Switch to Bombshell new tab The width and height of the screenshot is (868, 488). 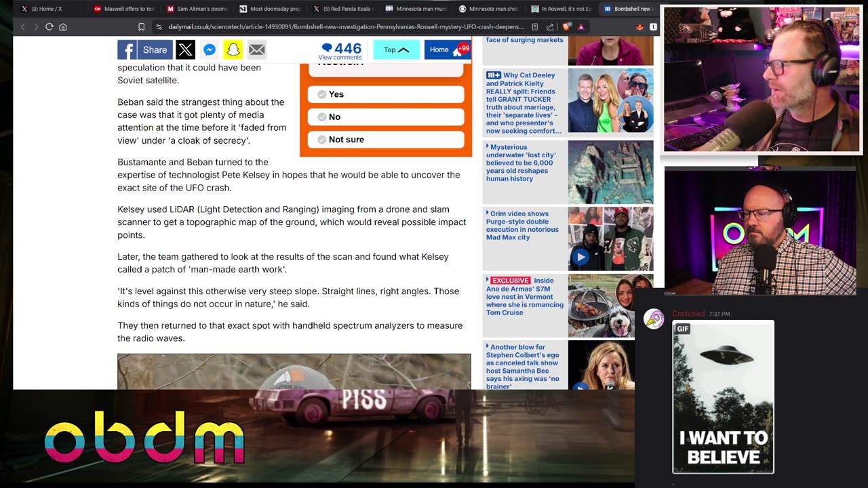pos(628,9)
